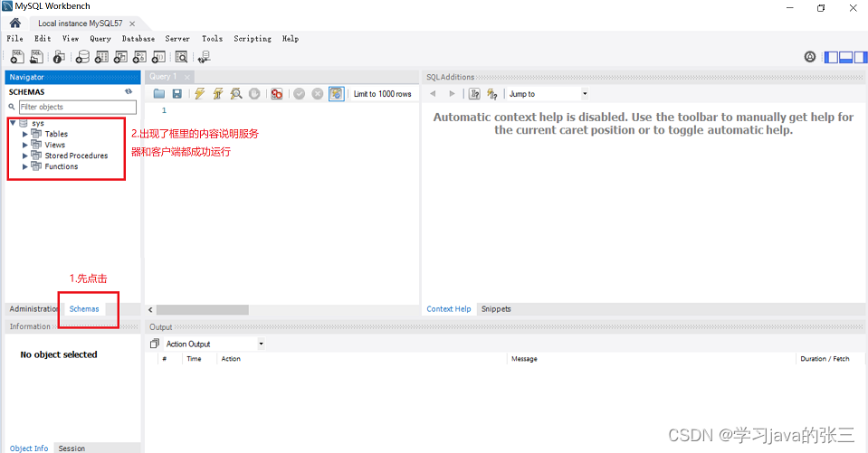Search table data from toolbar
868x453 pixels.
(x=181, y=56)
